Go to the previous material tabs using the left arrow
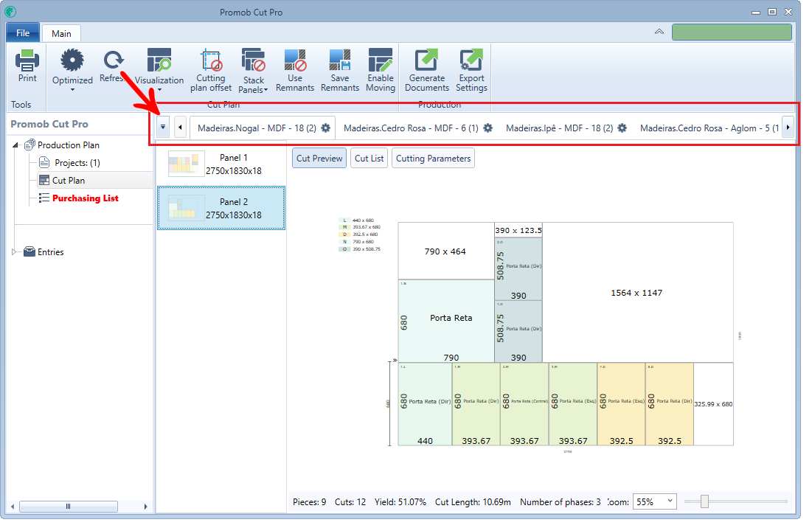The height and width of the screenshot is (528, 812). click(180, 128)
